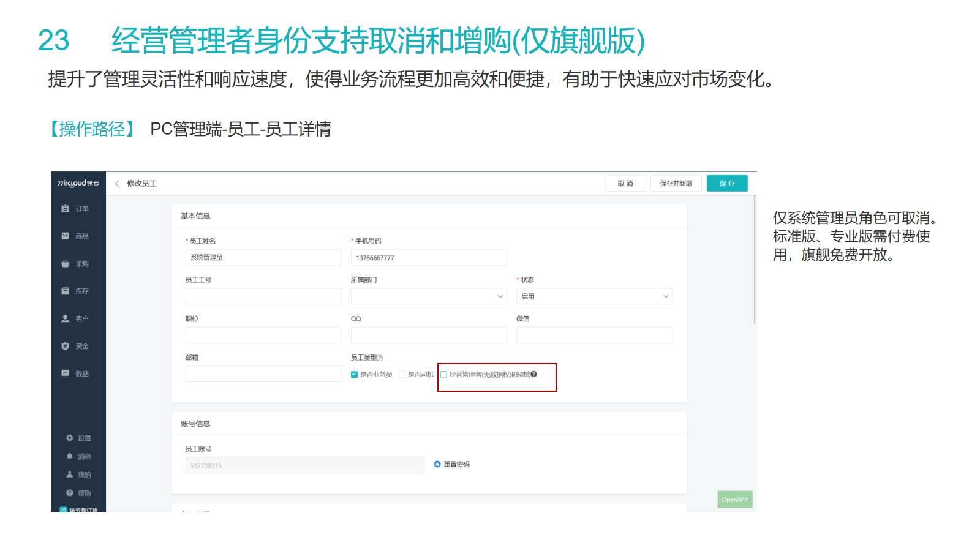Open the 商品 products icon in sidebar
The height and width of the screenshot is (551, 980).
(x=65, y=236)
